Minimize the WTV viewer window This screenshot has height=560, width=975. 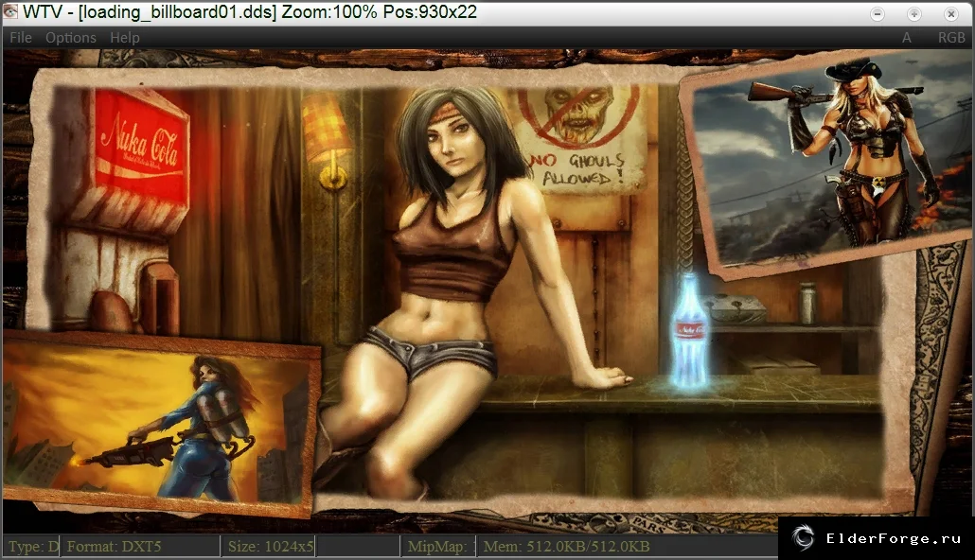[877, 13]
